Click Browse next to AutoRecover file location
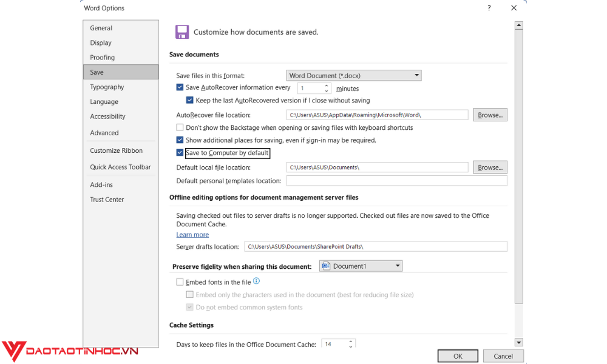 click(489, 115)
